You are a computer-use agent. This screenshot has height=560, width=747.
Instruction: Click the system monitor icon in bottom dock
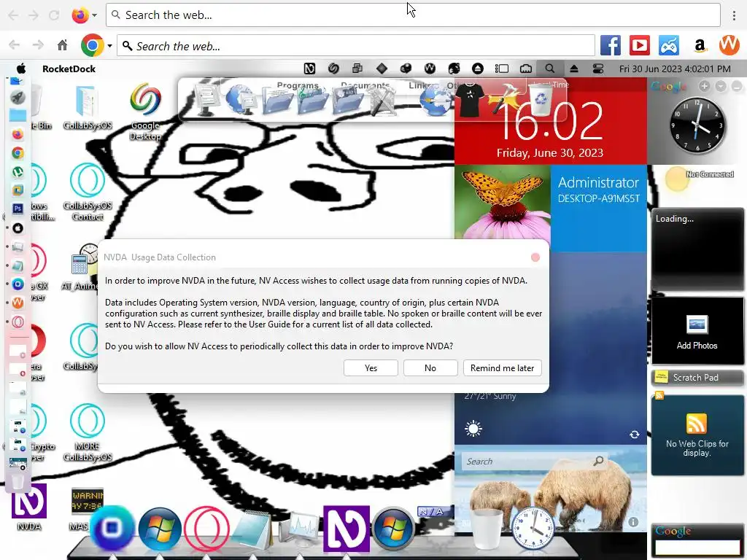click(298, 529)
